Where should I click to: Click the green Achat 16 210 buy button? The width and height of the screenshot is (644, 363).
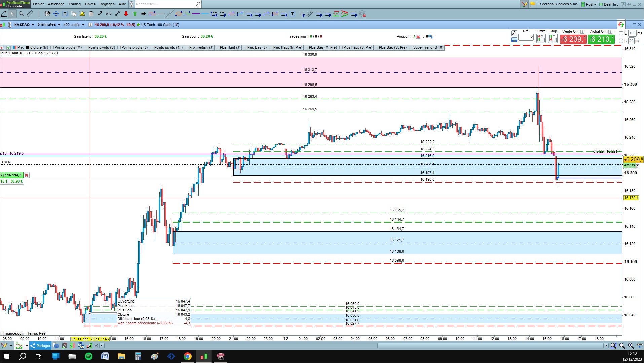601,39
